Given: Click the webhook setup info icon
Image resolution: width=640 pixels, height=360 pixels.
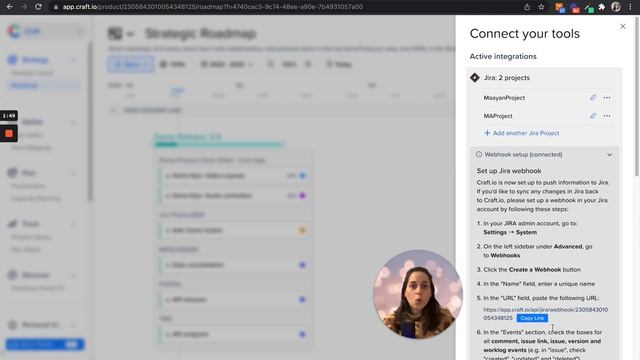Looking at the screenshot, I should click(x=479, y=154).
